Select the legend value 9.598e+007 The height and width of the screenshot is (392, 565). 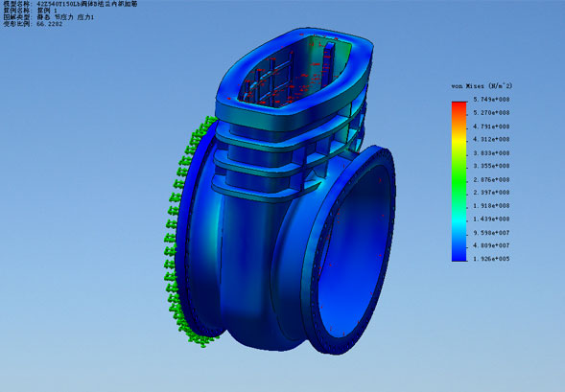(x=491, y=233)
